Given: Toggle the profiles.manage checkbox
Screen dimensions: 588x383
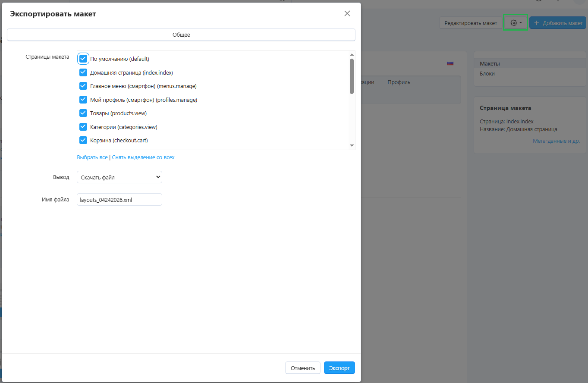Looking at the screenshot, I should pyautogui.click(x=83, y=100).
